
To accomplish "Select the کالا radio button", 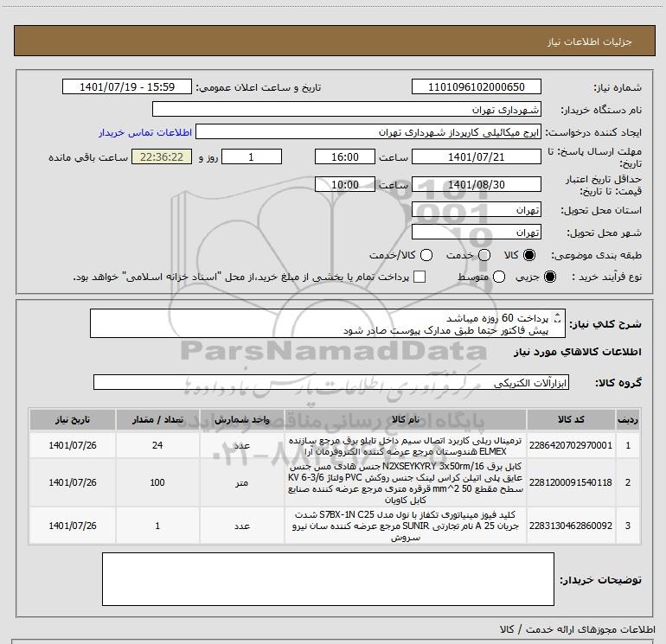I will [529, 255].
